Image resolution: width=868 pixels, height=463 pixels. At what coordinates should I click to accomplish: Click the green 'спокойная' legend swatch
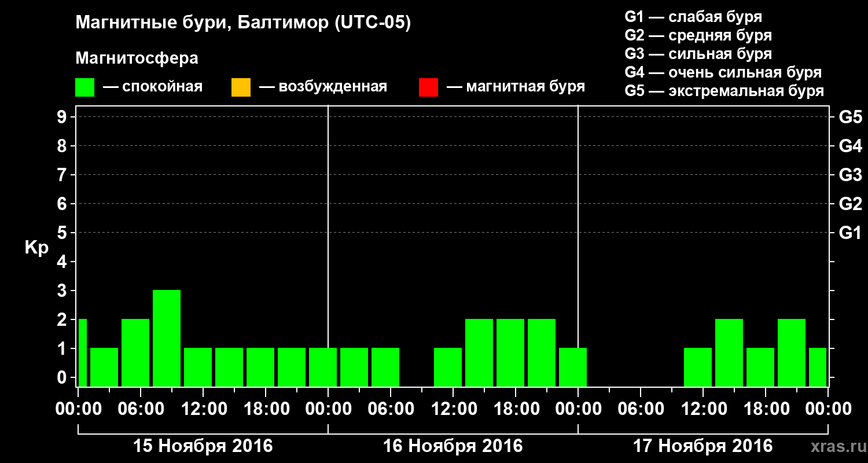click(x=85, y=87)
